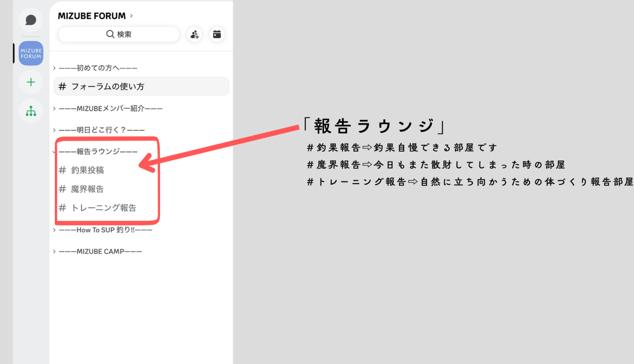Open the MIZUBE FORUM server name menu

click(92, 16)
